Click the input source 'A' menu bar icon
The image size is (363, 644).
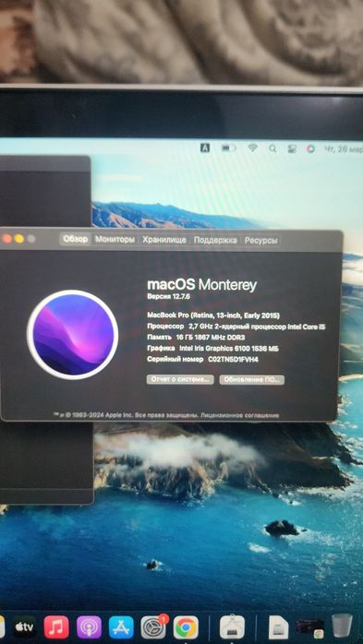click(x=205, y=149)
